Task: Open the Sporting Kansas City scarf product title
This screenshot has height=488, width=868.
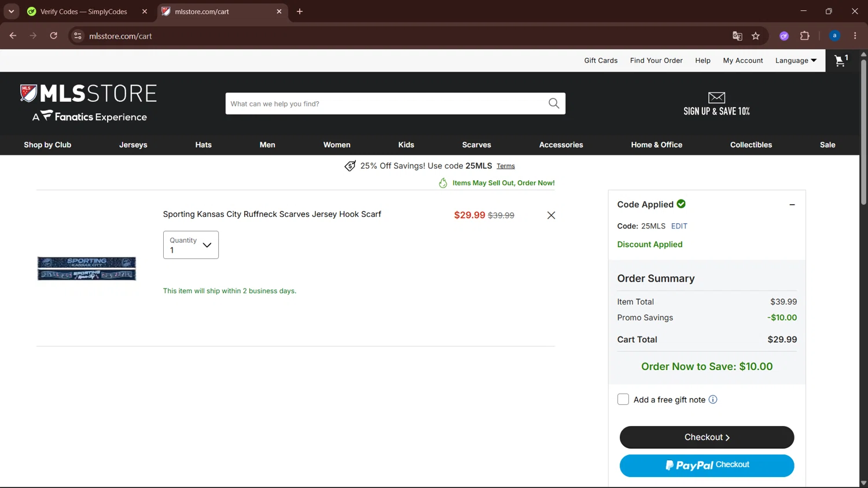Action: tap(272, 214)
